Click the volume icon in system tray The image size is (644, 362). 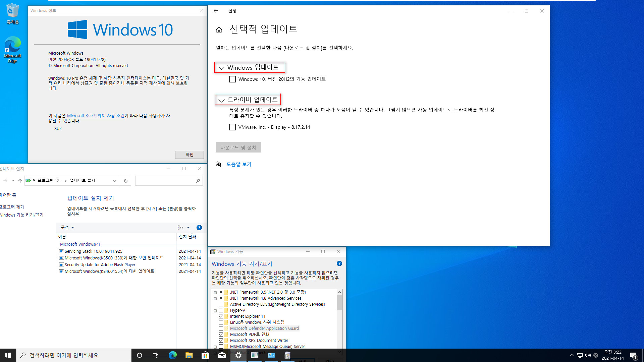coord(588,355)
